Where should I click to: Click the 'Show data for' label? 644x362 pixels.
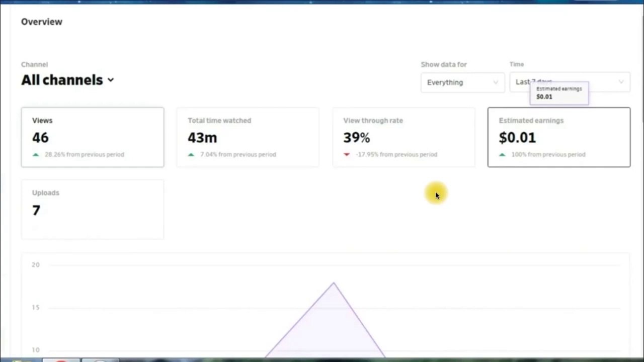tap(444, 64)
